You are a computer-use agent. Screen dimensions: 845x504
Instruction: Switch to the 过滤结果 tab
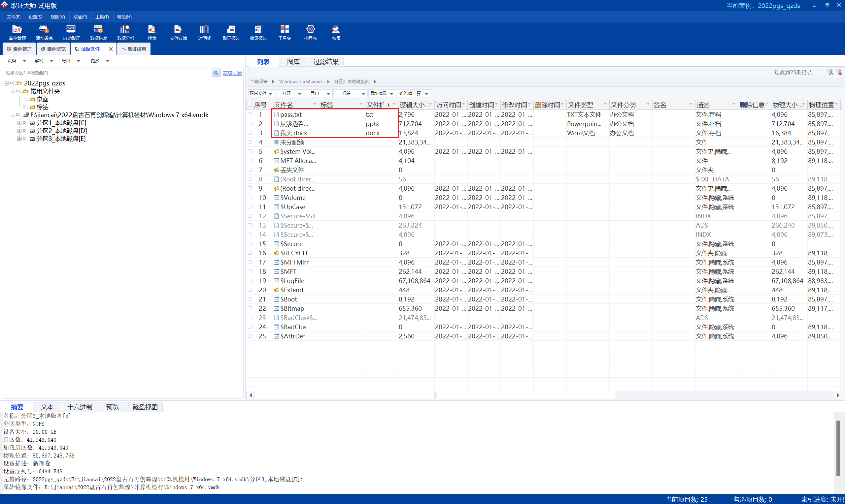(326, 62)
